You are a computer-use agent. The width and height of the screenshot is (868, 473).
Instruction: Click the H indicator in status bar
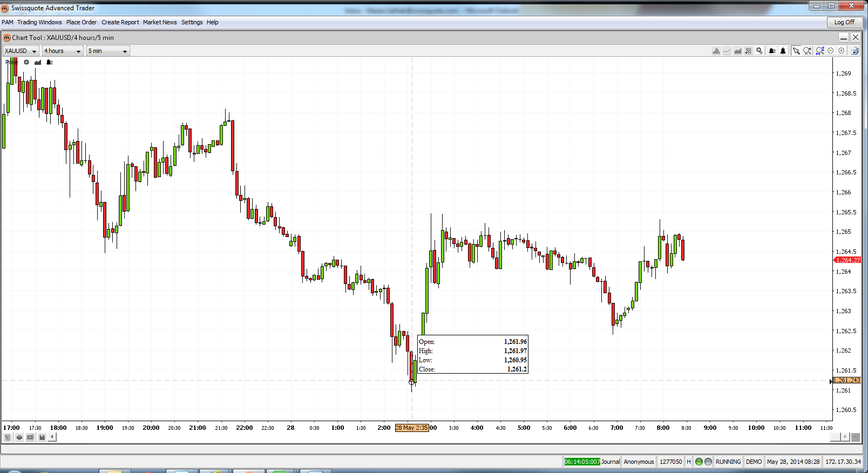689,462
